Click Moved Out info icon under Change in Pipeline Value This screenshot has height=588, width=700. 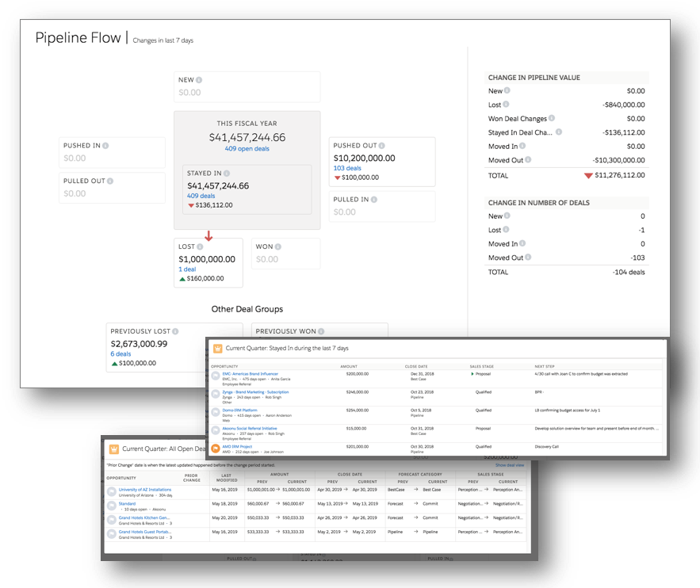[x=528, y=160]
